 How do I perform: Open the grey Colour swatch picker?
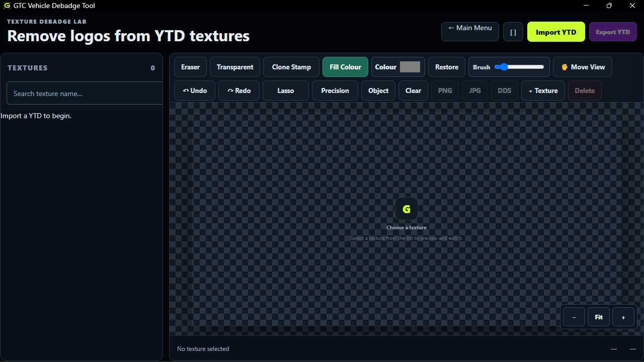coord(410,67)
